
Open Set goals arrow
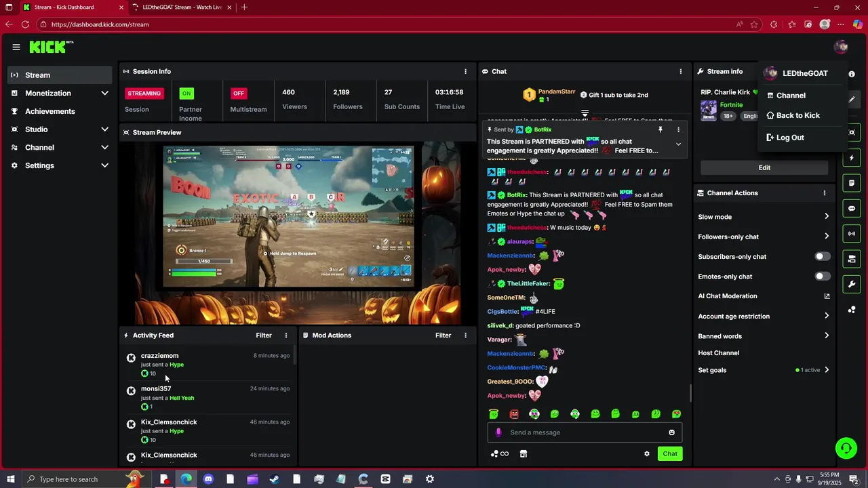[827, 370]
